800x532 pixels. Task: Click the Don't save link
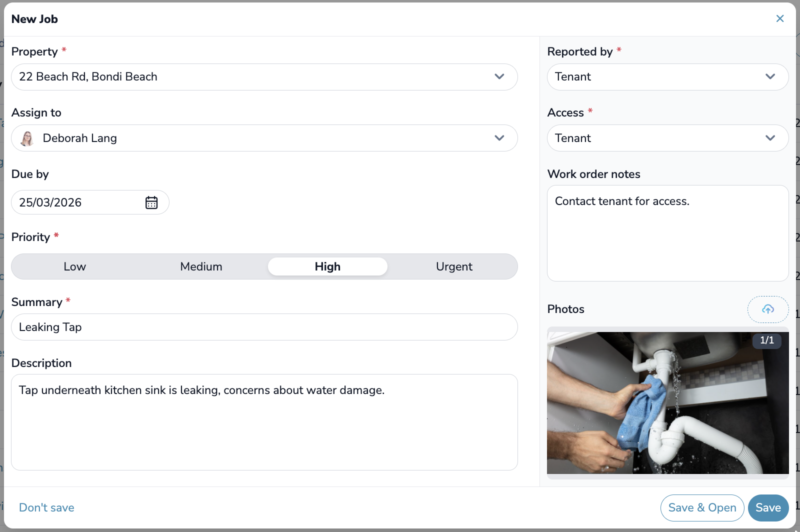click(x=46, y=508)
